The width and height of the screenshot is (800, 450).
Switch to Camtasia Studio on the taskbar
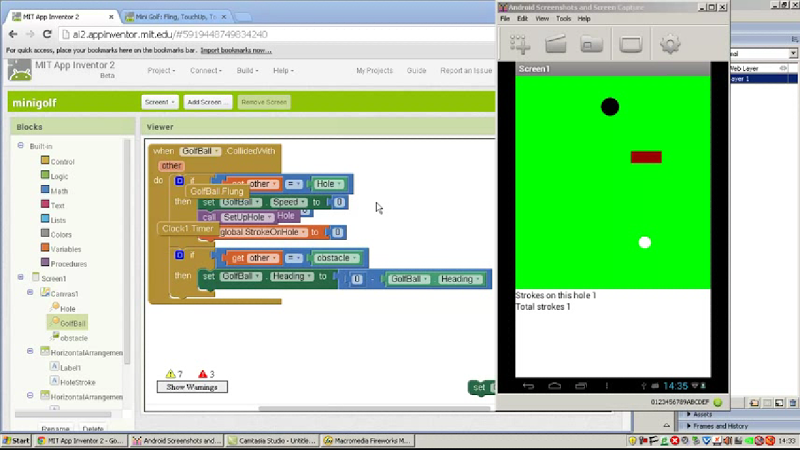[272, 440]
